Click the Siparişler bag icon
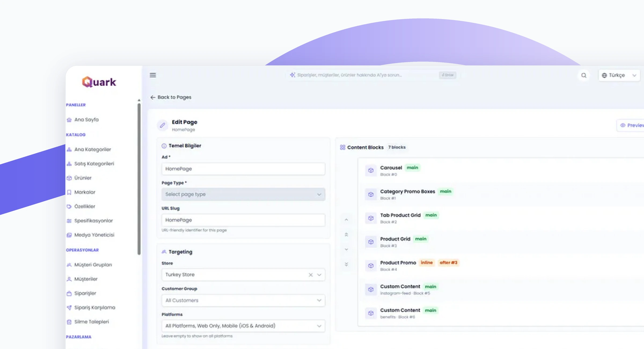Screen dimensions: 644x349 (69, 293)
